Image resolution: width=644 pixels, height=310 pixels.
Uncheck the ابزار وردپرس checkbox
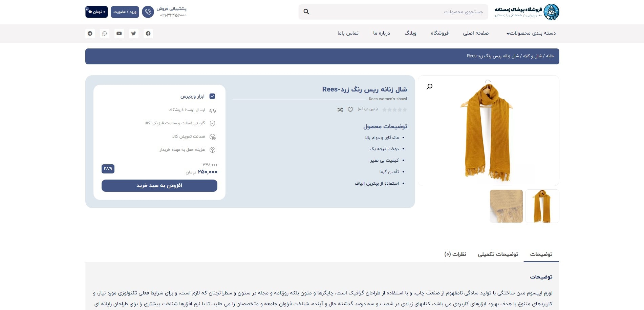212,96
